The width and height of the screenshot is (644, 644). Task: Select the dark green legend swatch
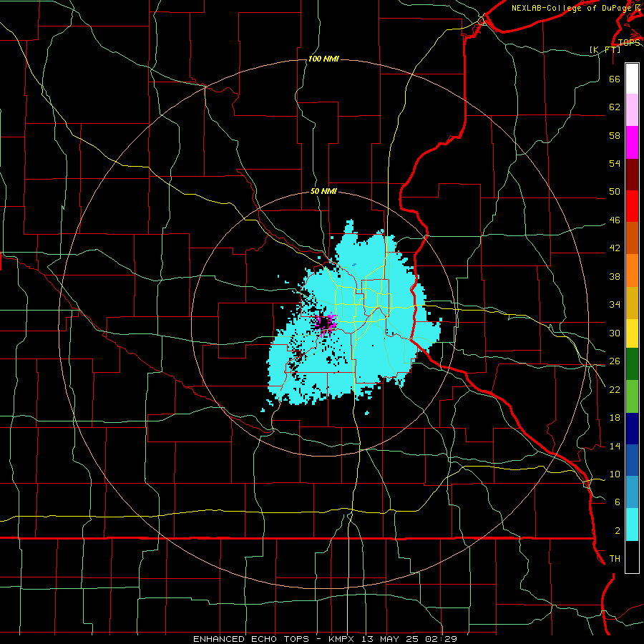pyautogui.click(x=632, y=364)
